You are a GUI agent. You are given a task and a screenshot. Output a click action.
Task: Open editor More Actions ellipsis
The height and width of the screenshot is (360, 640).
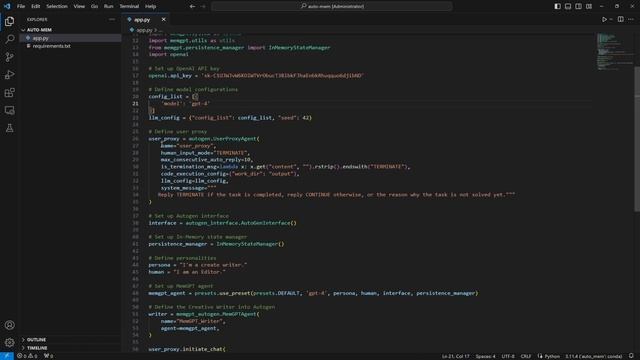click(x=631, y=20)
